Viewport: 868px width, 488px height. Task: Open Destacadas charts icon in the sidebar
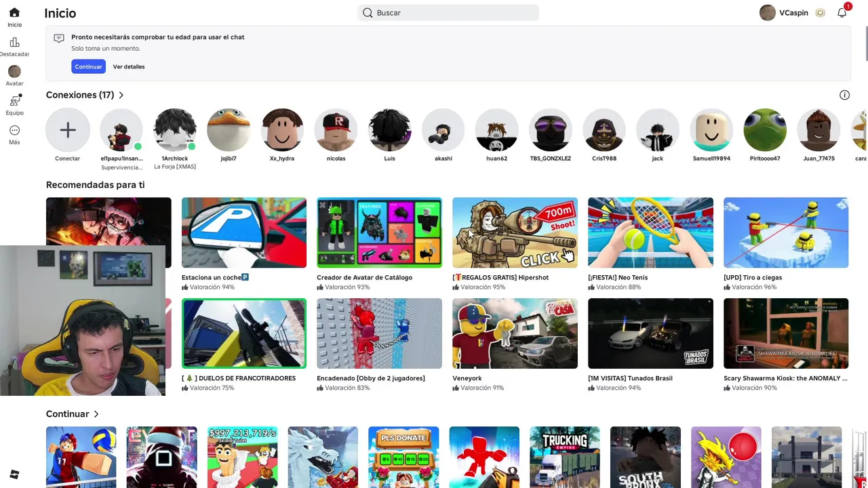coord(14,43)
